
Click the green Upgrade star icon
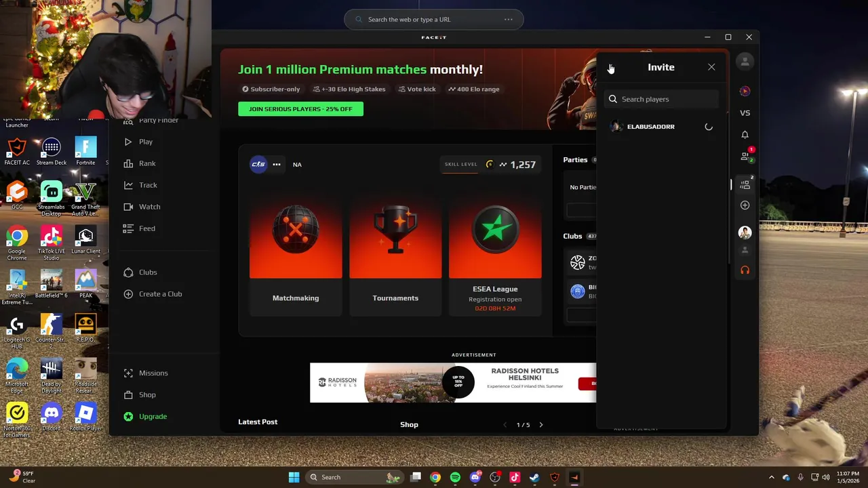pos(128,416)
